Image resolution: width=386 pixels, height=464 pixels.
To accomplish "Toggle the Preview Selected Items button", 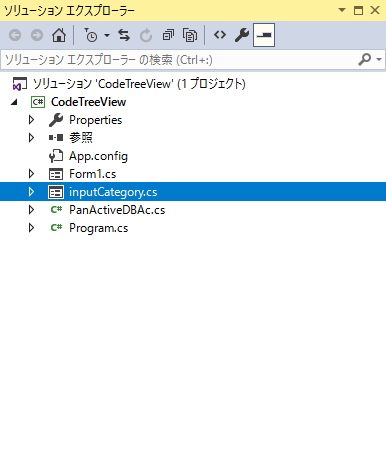I will 264,35.
